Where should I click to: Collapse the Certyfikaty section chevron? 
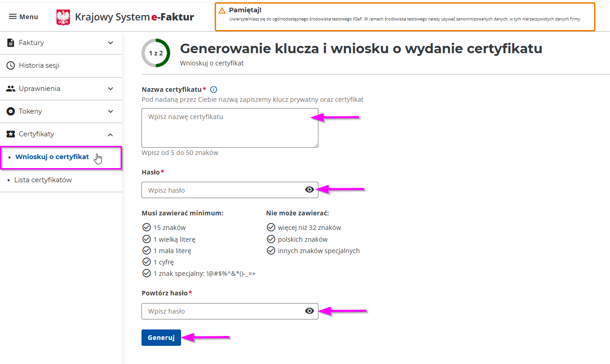click(x=111, y=135)
